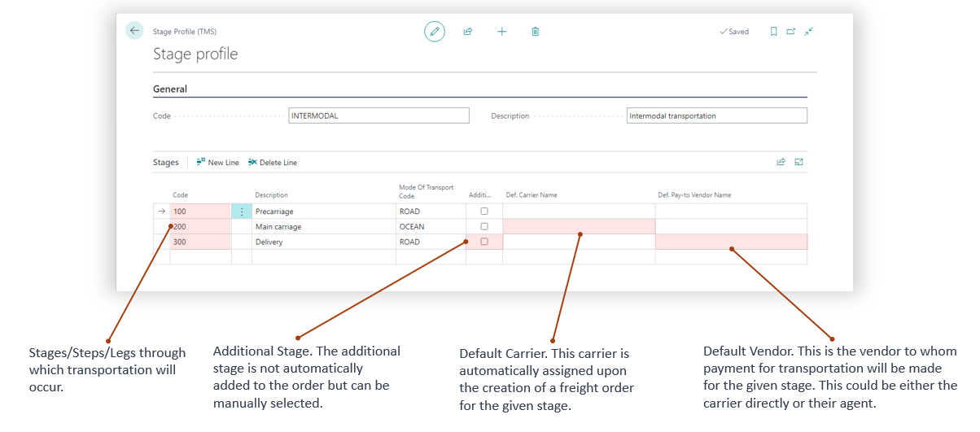
Task: Open page in new window icon
Action: [x=790, y=32]
